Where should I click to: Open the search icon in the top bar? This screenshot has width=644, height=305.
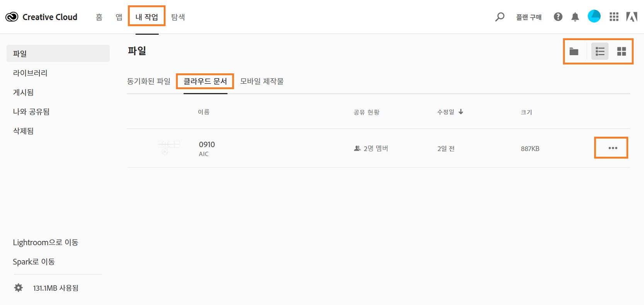pyautogui.click(x=500, y=17)
